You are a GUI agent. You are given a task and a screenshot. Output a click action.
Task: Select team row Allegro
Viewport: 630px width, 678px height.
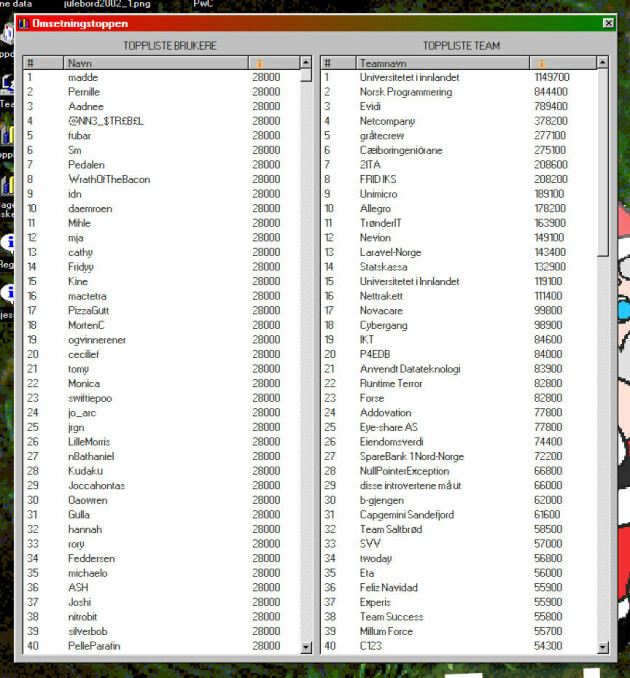(x=459, y=208)
